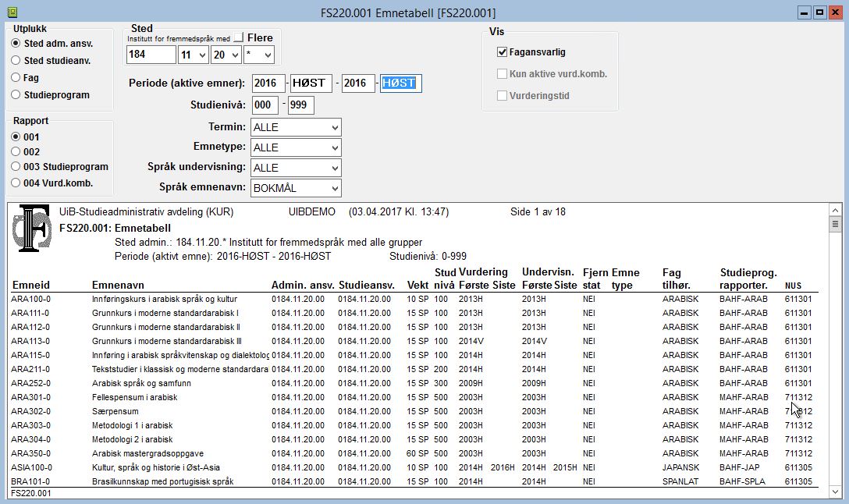Select 'Sted adm. ansv.' radio button
The height and width of the screenshot is (504, 849).
click(x=16, y=44)
